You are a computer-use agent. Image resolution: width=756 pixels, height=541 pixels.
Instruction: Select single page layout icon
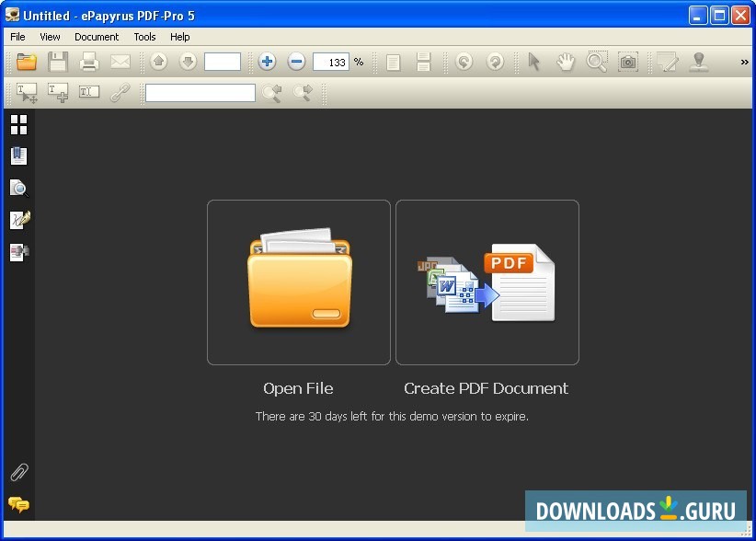pos(394,63)
